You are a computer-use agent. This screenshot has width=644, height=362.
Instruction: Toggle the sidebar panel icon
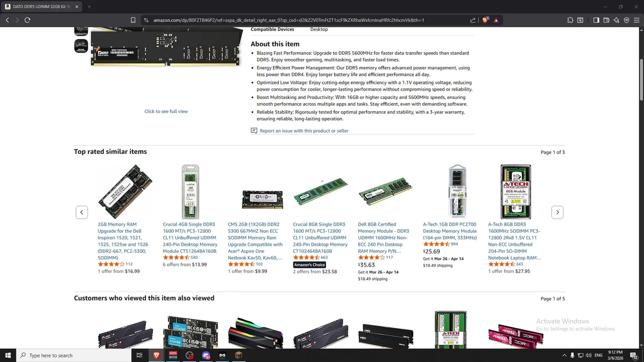point(596,20)
